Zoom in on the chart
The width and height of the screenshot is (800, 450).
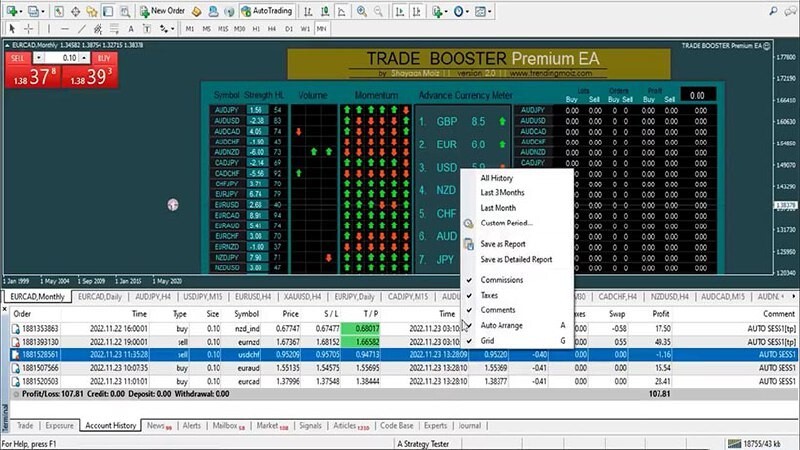coord(362,11)
